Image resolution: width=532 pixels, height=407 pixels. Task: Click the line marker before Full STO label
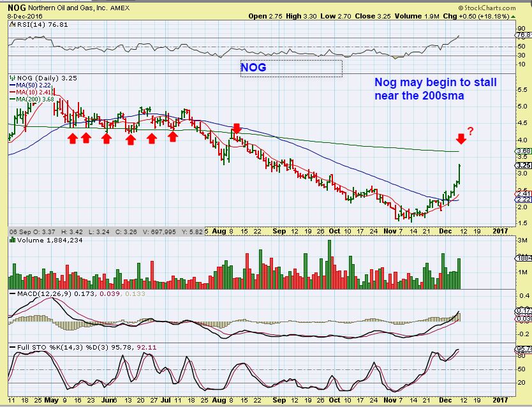(13, 347)
